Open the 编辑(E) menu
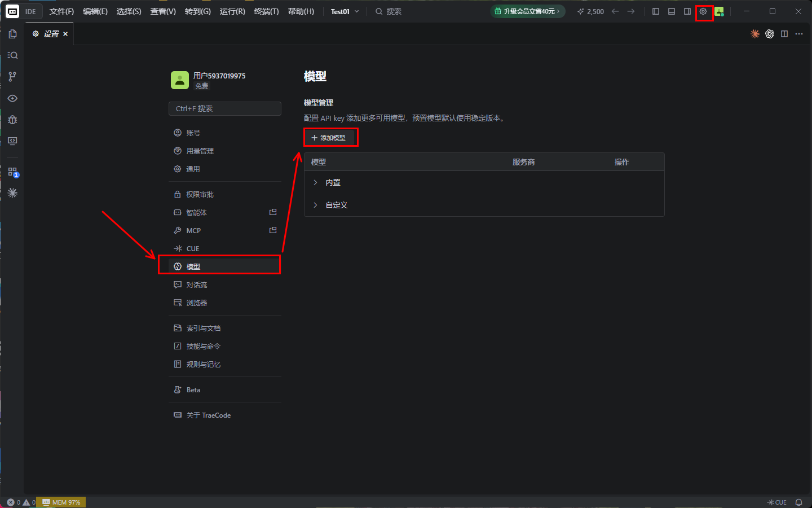This screenshot has height=508, width=812. 95,11
